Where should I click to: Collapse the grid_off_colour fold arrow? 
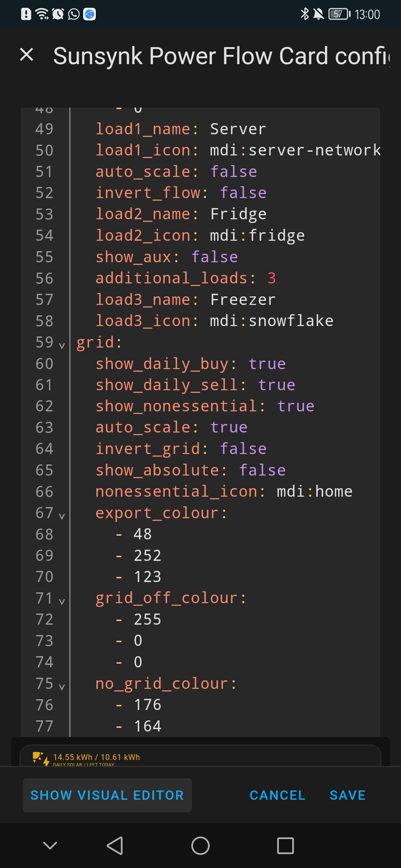(62, 601)
